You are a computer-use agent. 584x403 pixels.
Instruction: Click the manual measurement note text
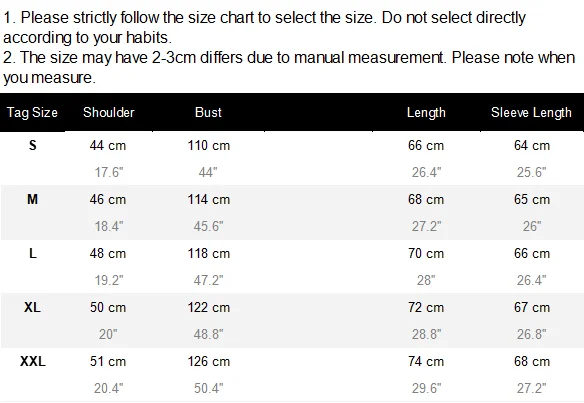289,67
